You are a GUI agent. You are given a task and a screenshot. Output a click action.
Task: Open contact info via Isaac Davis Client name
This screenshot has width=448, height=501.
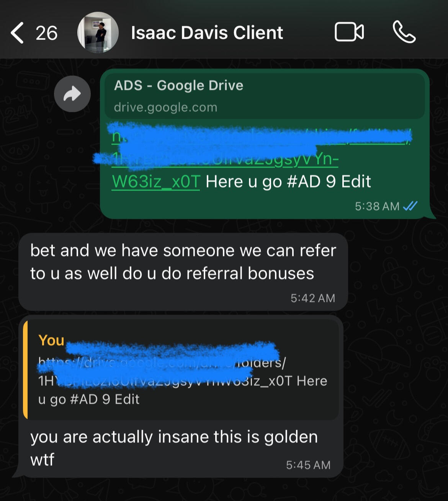pos(207,33)
